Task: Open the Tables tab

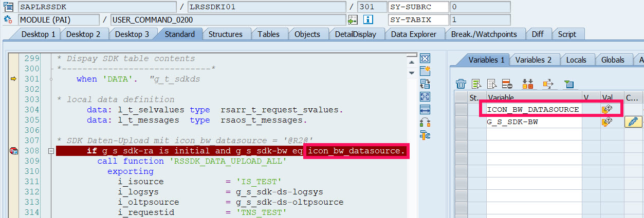Action: (x=268, y=34)
